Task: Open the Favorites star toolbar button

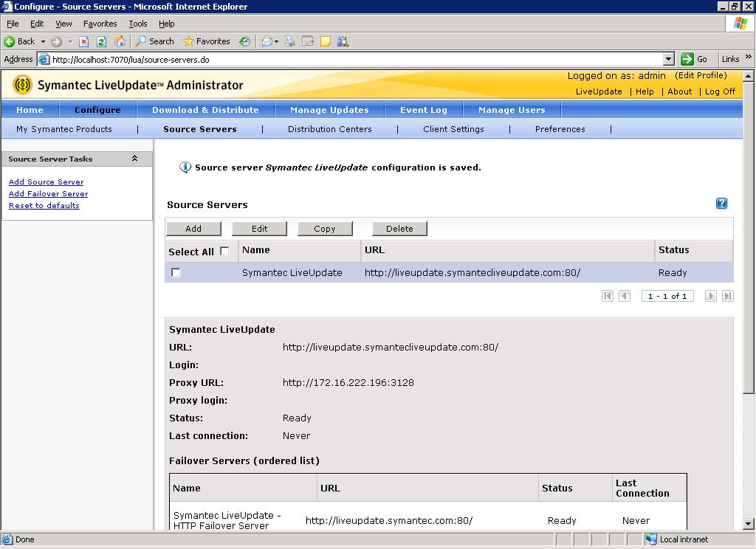Action: pyautogui.click(x=207, y=41)
